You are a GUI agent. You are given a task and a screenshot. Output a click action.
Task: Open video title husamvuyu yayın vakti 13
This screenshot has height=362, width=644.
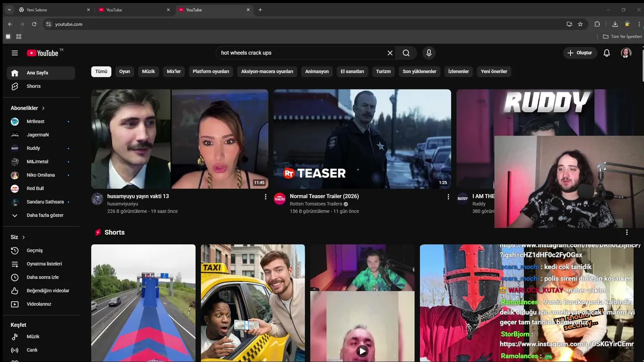click(x=138, y=196)
